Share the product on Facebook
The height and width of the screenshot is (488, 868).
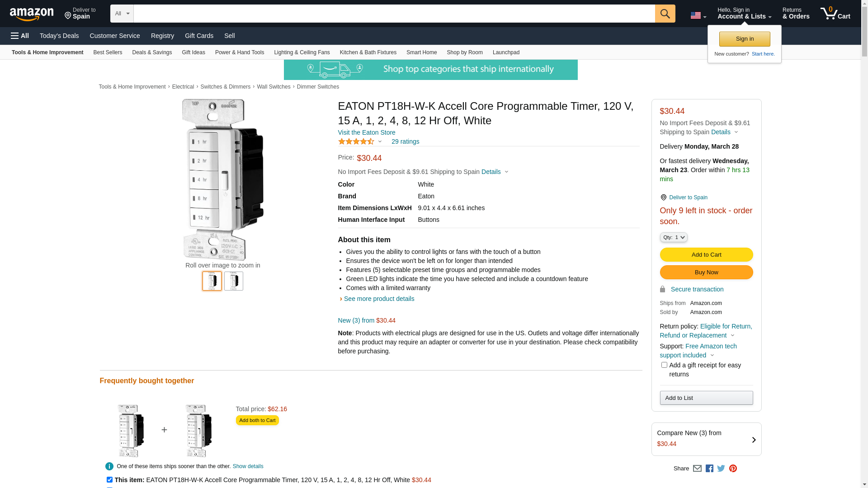(x=709, y=469)
